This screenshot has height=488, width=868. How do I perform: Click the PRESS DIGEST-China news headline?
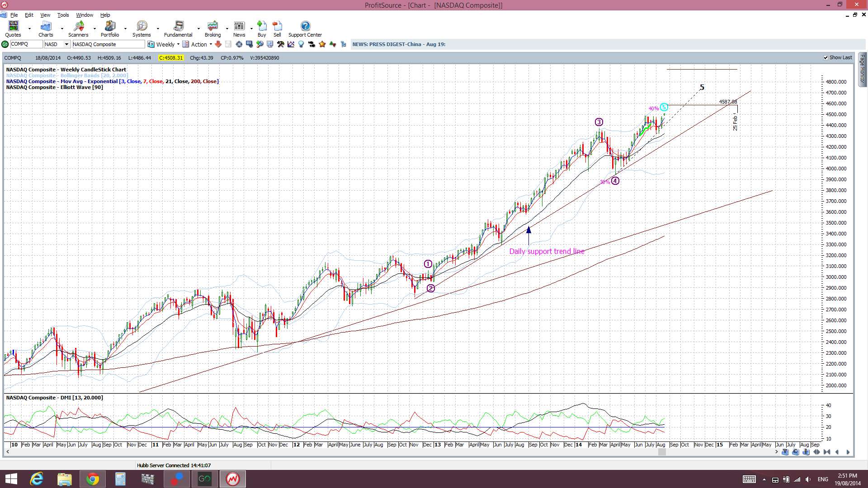(x=399, y=44)
